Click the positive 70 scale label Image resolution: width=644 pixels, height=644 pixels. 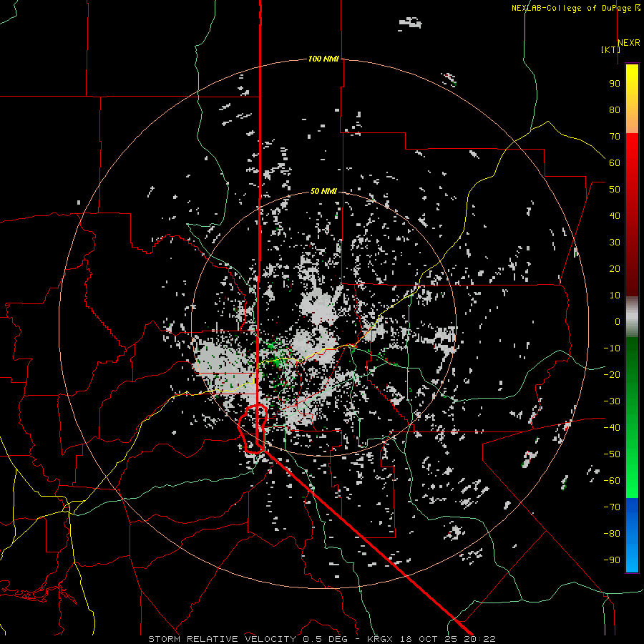(x=615, y=137)
